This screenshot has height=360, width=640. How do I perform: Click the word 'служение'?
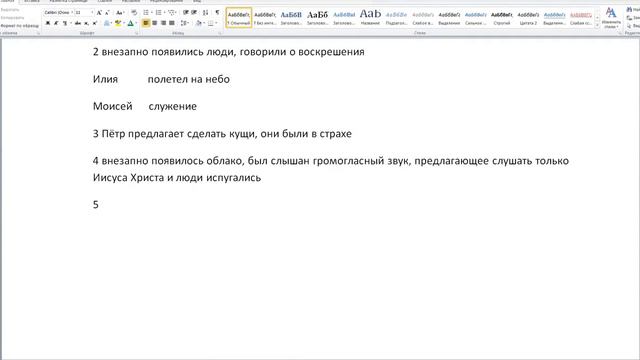pyautogui.click(x=173, y=107)
